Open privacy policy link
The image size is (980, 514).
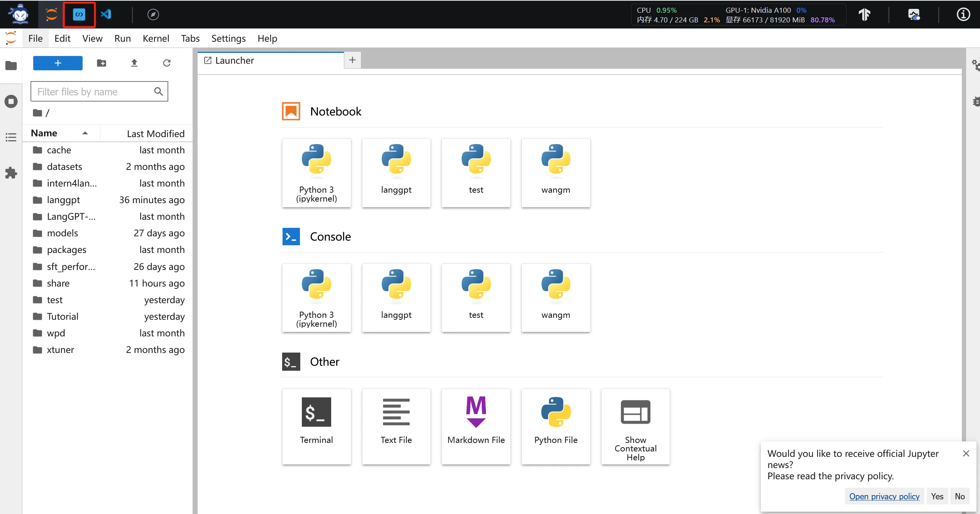click(x=884, y=496)
